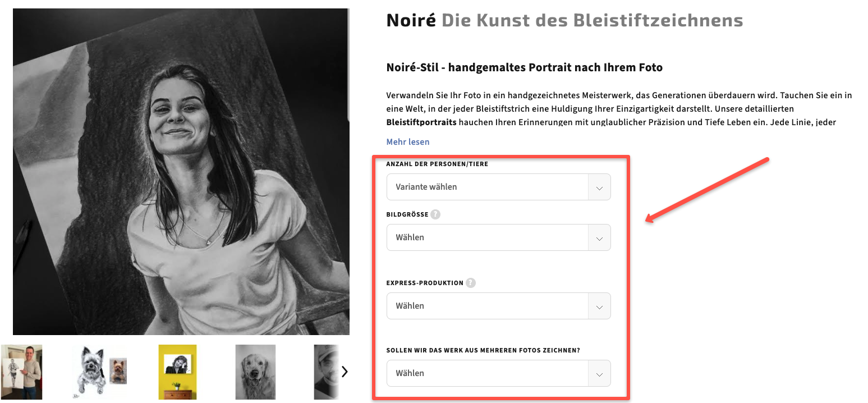The height and width of the screenshot is (403, 868).
Task: Open the 'Variante wählen' dropdown
Action: 498,187
